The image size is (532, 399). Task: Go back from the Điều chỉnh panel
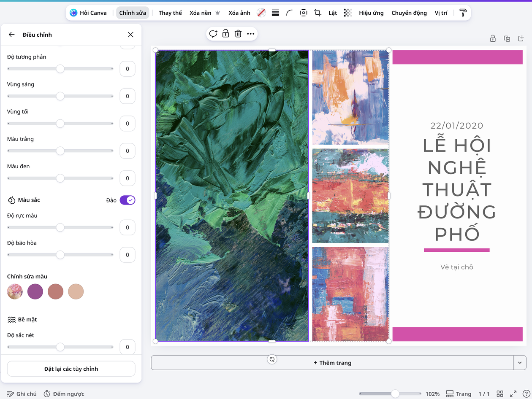pos(11,35)
